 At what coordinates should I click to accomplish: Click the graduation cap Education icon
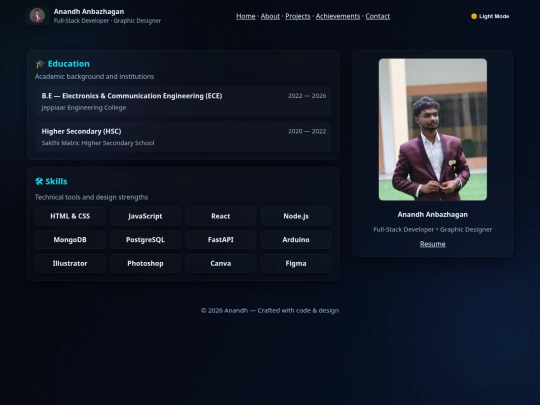(40, 64)
